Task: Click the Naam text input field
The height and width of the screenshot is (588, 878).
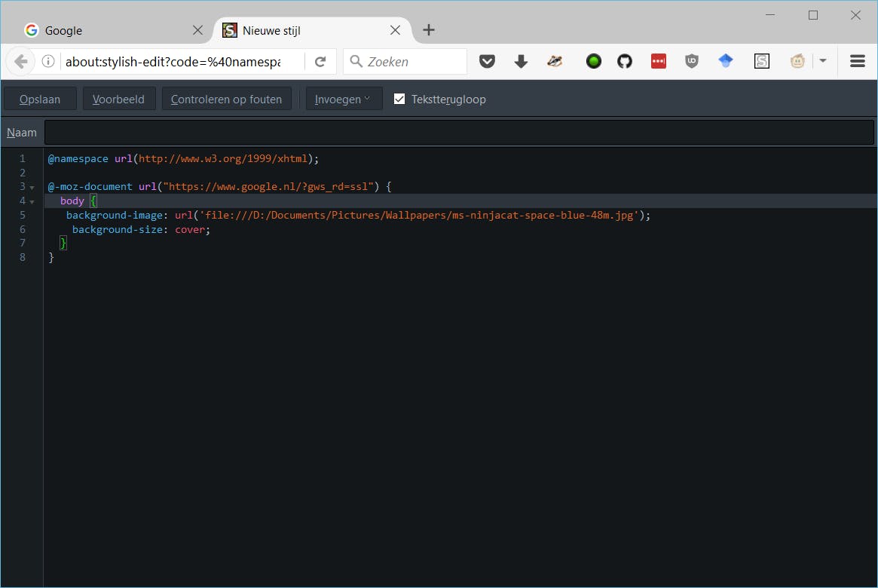Action: [x=458, y=133]
